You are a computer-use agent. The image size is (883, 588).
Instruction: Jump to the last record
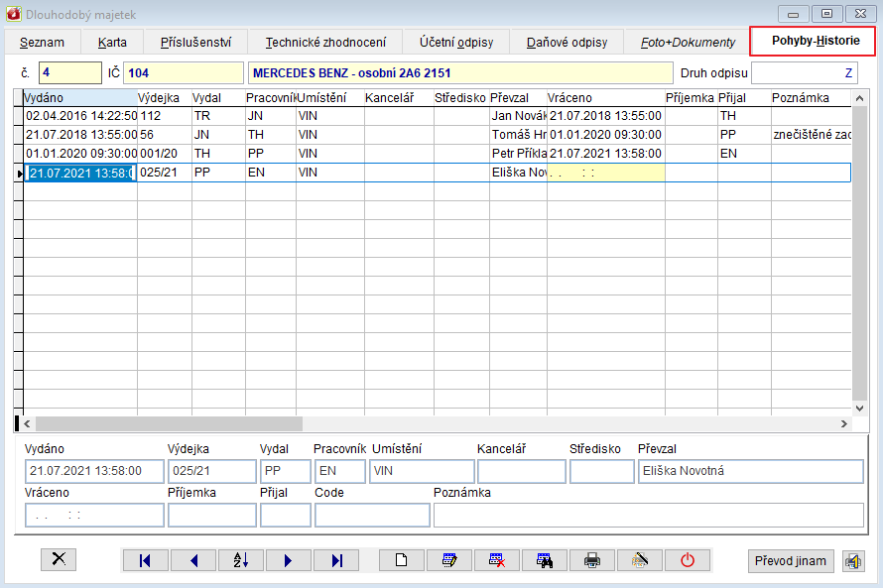[336, 560]
